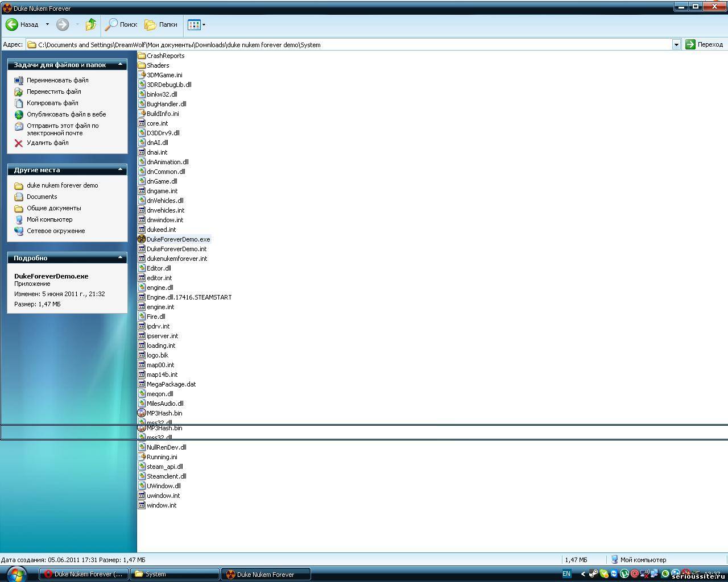Click the Переход go button
Viewport: 728px width, 582px height.
(704, 44)
